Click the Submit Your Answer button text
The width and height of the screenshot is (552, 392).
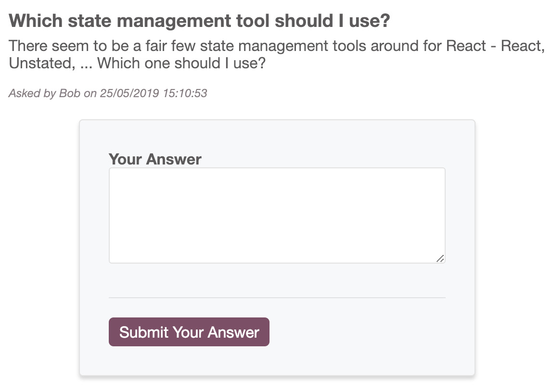point(189,332)
